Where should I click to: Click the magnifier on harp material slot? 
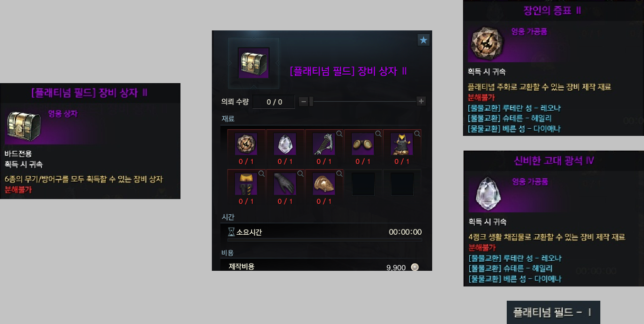point(339,134)
